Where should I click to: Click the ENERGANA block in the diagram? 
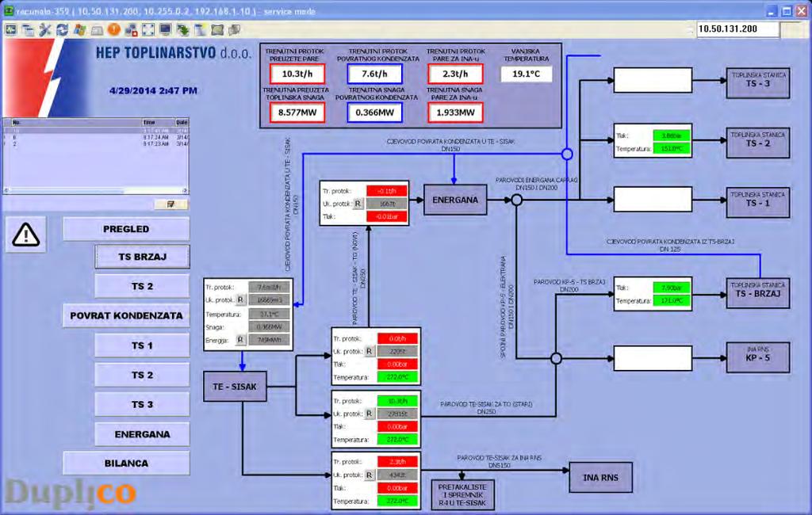(455, 200)
